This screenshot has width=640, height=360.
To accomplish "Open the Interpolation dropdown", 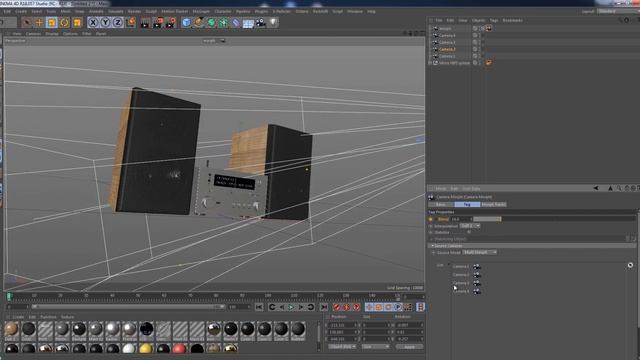I will (x=470, y=226).
